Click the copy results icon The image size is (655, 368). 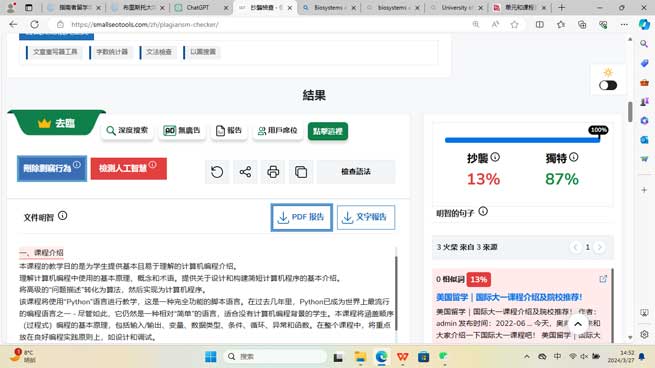(x=301, y=172)
